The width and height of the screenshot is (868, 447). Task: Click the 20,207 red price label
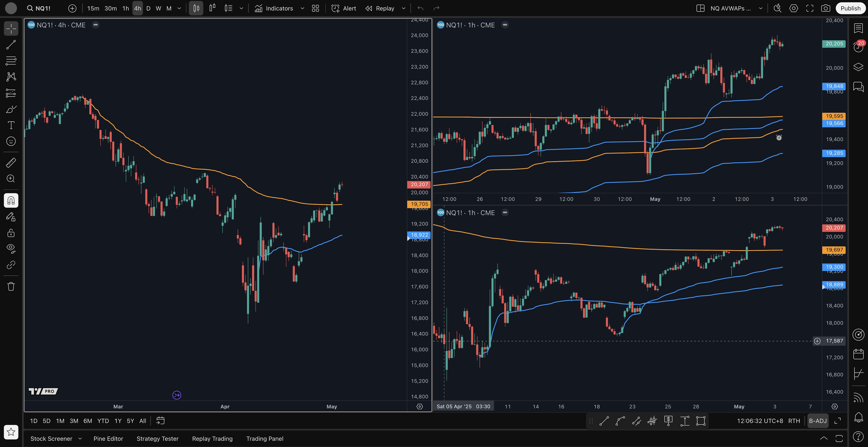419,185
